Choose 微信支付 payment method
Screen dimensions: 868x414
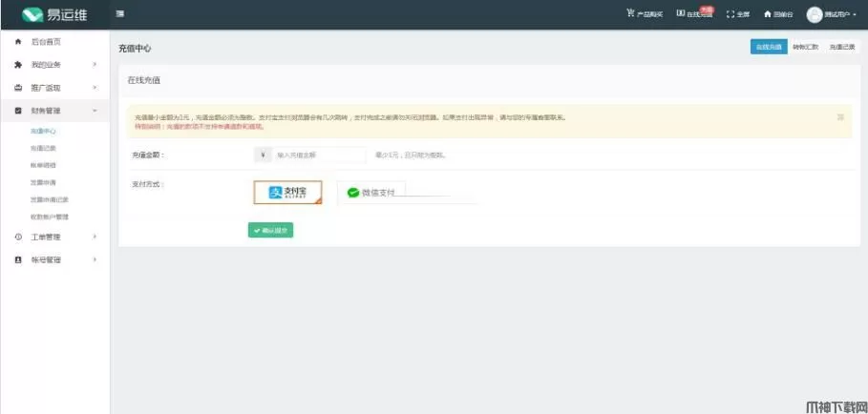(371, 193)
